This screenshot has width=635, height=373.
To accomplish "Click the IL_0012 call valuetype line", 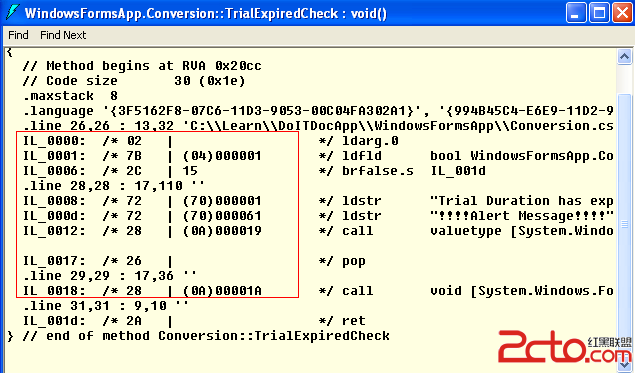I will click(x=318, y=231).
